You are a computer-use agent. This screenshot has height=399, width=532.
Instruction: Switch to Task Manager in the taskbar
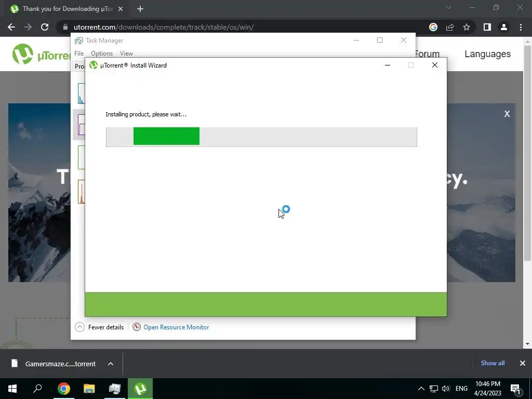(115, 389)
